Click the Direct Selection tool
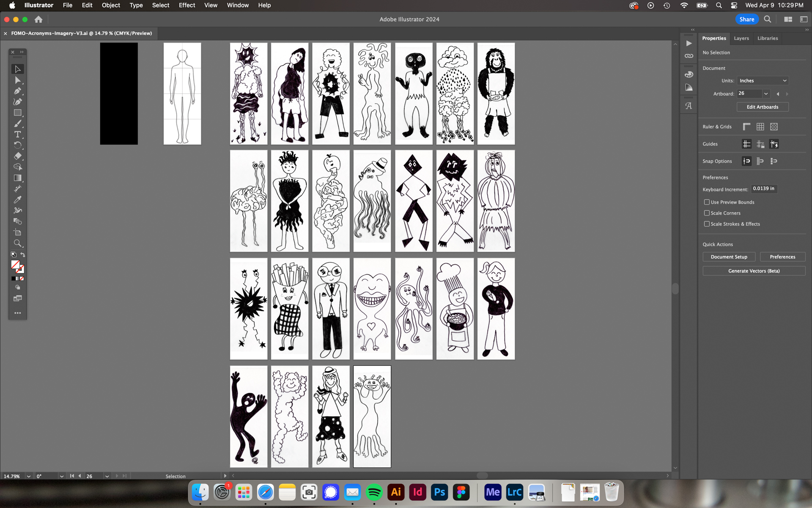 17,80
